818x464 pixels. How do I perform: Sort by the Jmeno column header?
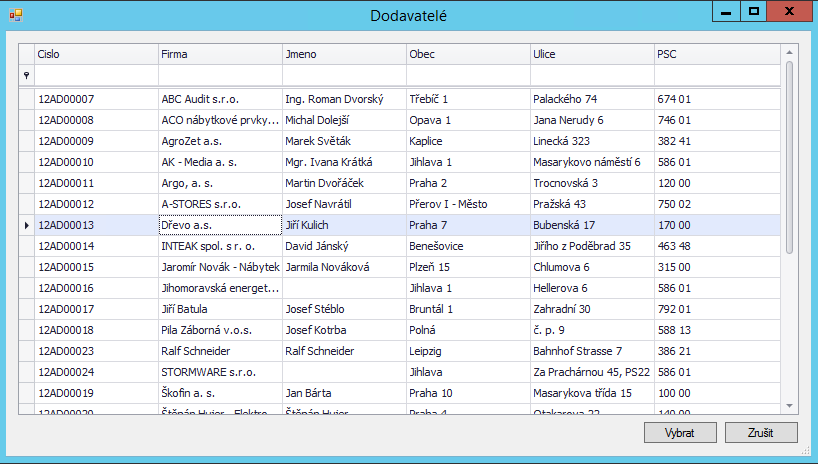click(x=344, y=54)
